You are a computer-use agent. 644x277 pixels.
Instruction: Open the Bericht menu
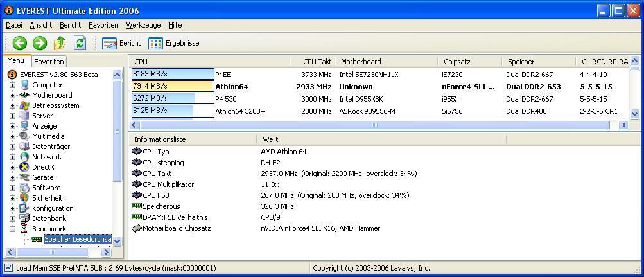click(x=70, y=25)
